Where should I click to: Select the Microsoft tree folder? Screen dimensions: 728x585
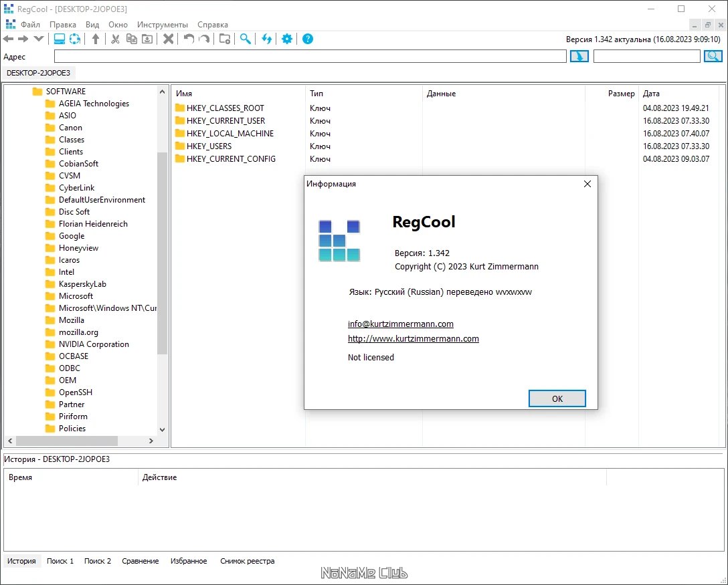pyautogui.click(x=76, y=296)
